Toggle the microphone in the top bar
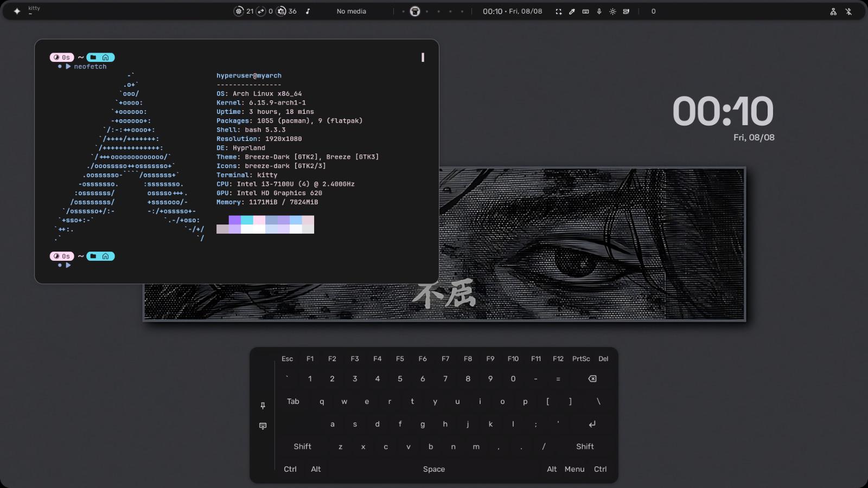The width and height of the screenshot is (868, 488). pyautogui.click(x=599, y=11)
